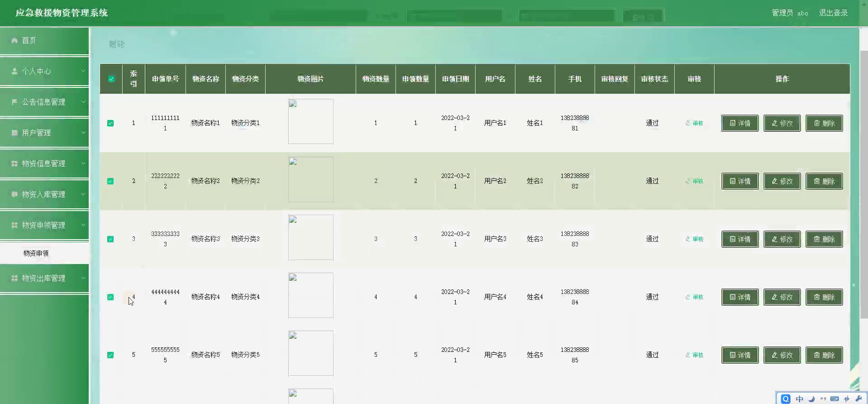Click the 审核 link in row 用户名3

pyautogui.click(x=694, y=239)
